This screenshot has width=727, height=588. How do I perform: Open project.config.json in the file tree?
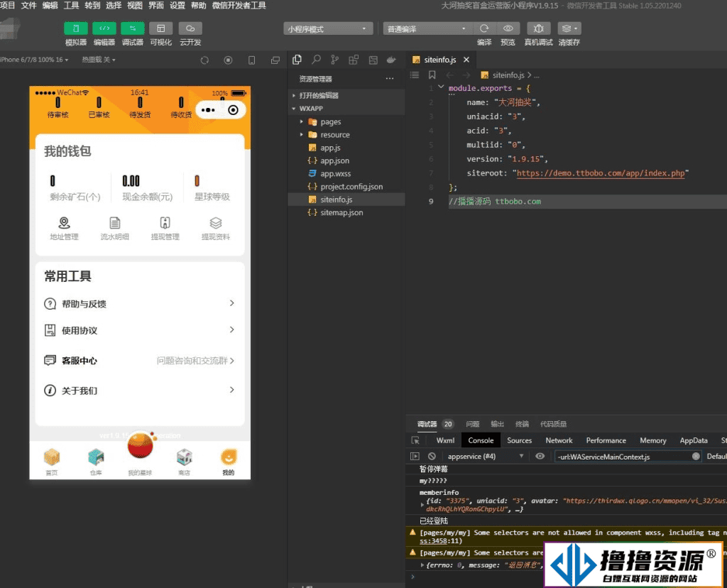point(346,187)
